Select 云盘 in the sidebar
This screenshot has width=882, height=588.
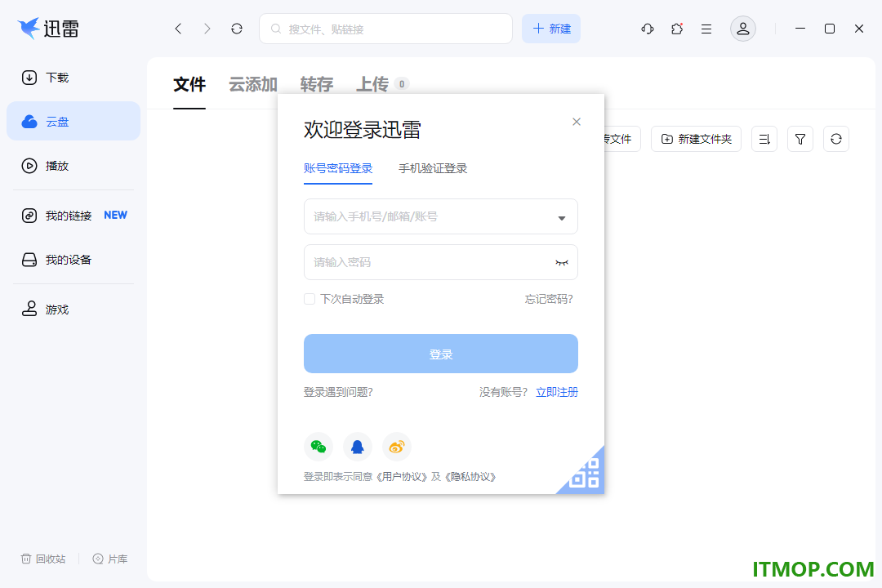73,121
